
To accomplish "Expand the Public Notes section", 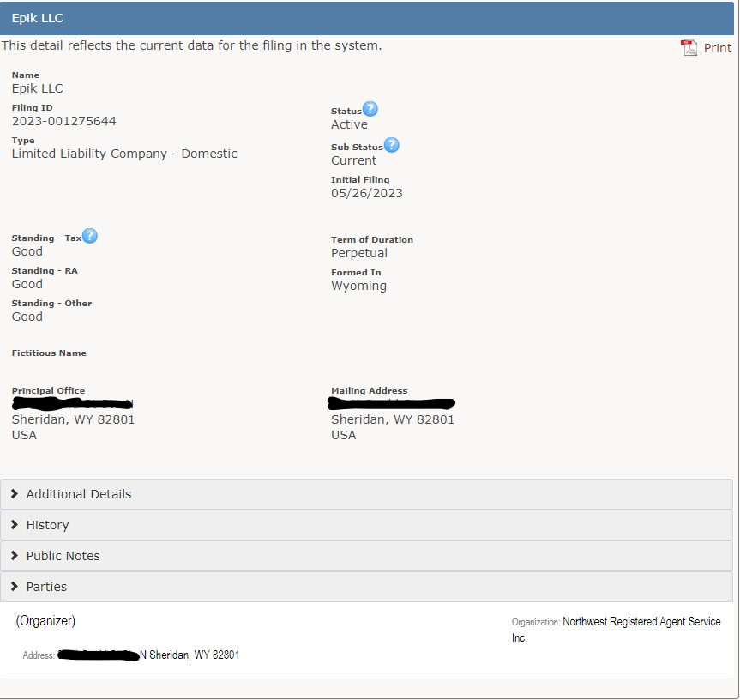I will [x=366, y=556].
